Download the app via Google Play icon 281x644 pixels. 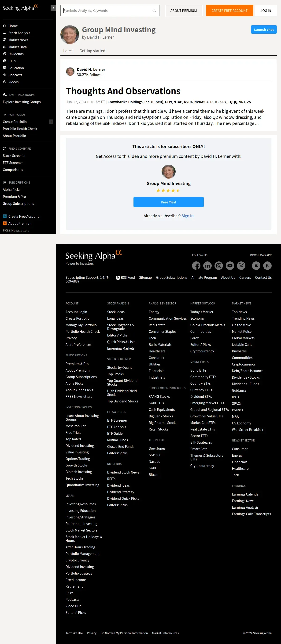pos(267,266)
